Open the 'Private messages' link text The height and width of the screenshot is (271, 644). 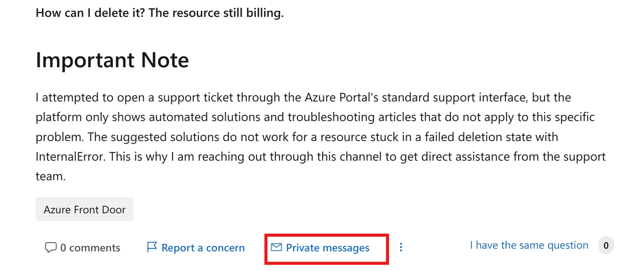[327, 248]
